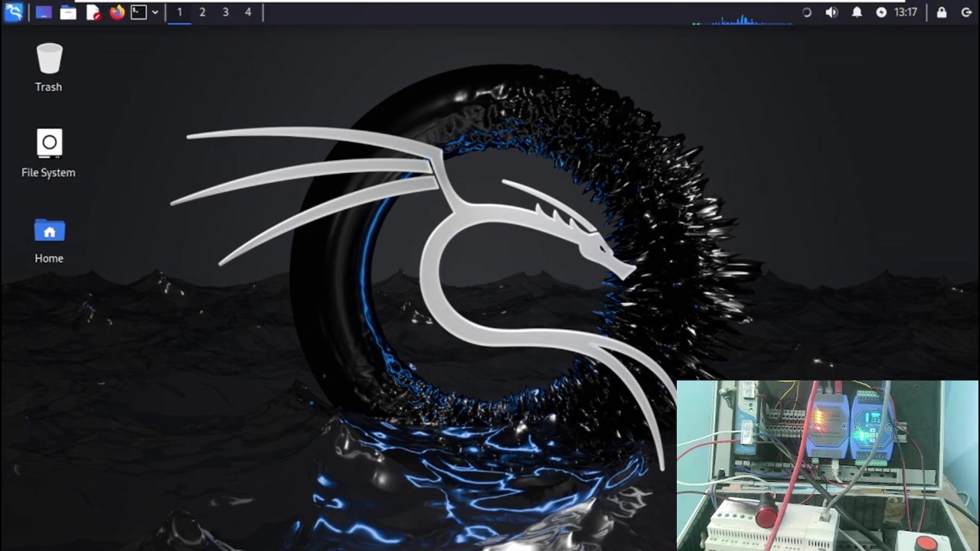Open the file manager from the panel
980x551 pixels.
pyautogui.click(x=68, y=12)
